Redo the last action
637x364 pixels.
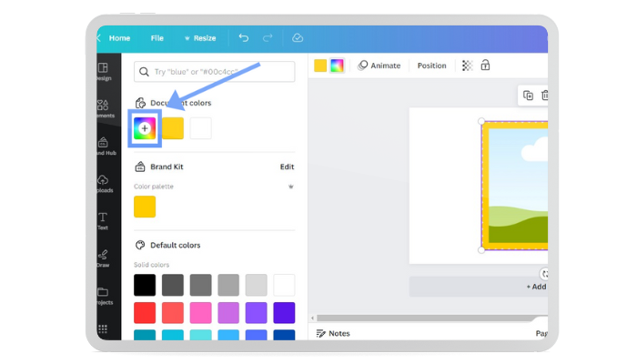point(268,38)
